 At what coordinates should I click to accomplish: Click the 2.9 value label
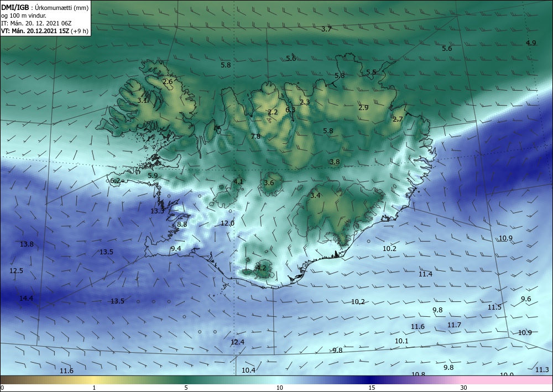(x=363, y=108)
